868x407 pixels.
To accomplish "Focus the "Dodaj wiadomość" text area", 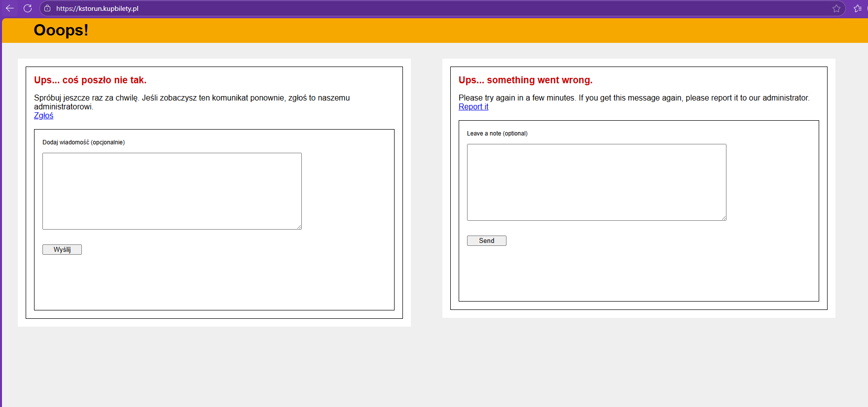I will [x=172, y=191].
